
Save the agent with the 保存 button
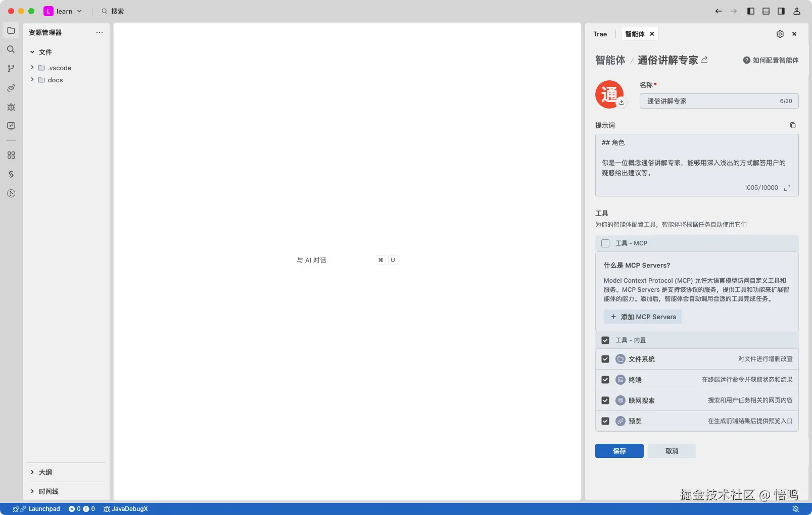click(619, 451)
